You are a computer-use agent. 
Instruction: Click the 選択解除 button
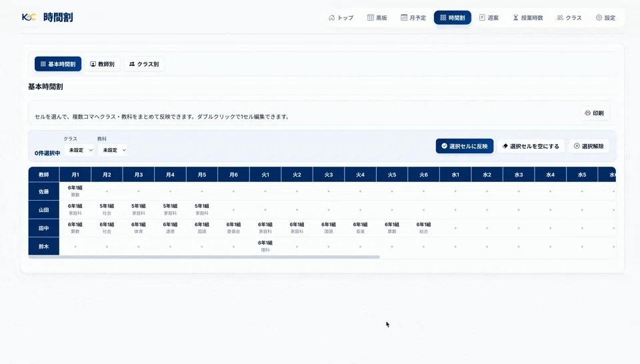click(589, 146)
